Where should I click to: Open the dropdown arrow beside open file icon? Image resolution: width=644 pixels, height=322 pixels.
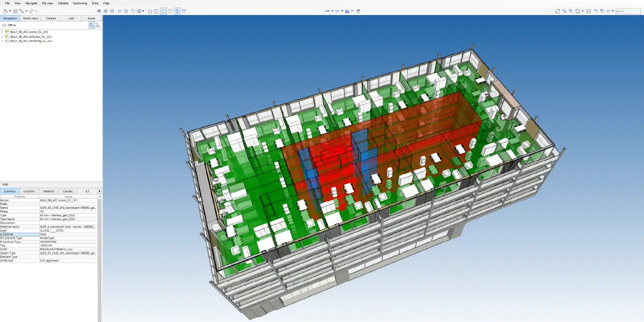coord(10,11)
